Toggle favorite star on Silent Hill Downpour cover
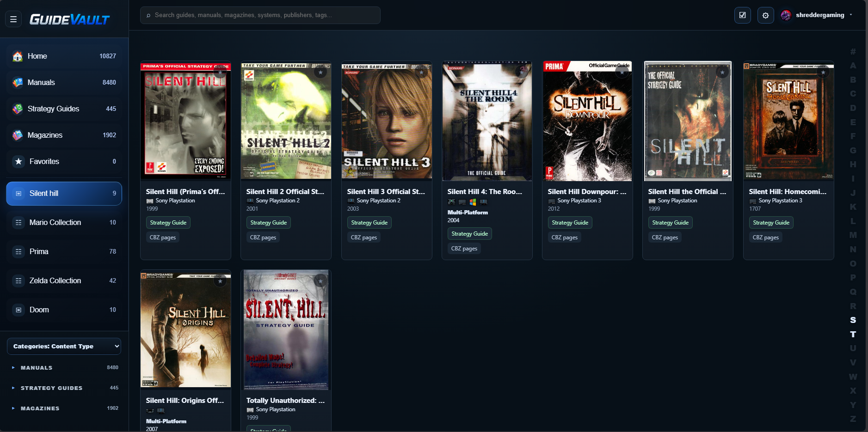 pyautogui.click(x=622, y=73)
